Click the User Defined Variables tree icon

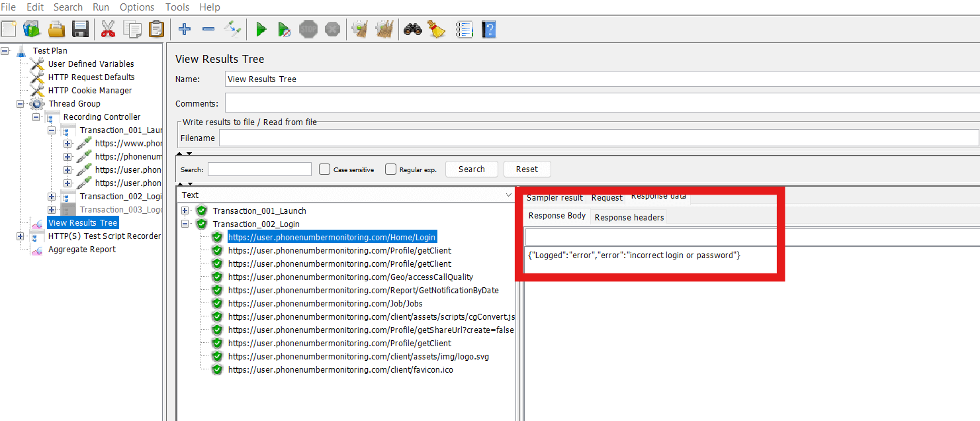coord(38,64)
